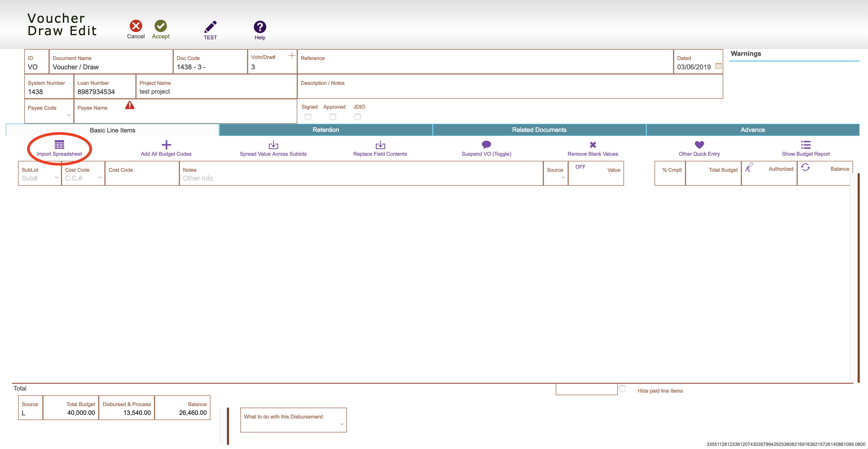Image resolution: width=868 pixels, height=449 pixels.
Task: Enable the Approved checkbox
Action: [333, 117]
